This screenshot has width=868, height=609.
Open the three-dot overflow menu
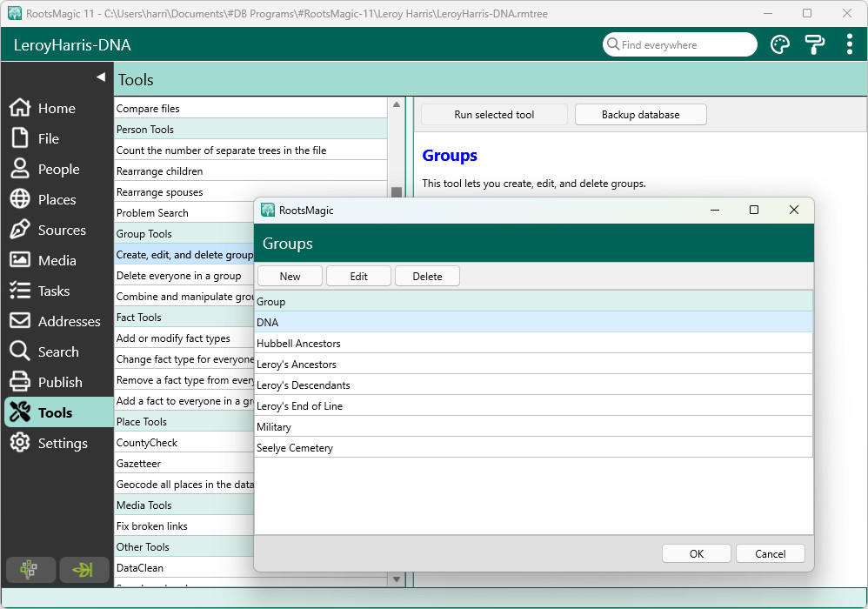849,44
